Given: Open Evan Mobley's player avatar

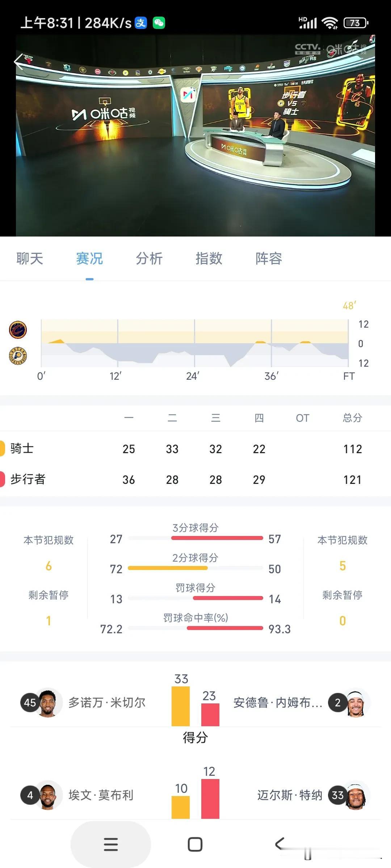Looking at the screenshot, I should pos(48,795).
